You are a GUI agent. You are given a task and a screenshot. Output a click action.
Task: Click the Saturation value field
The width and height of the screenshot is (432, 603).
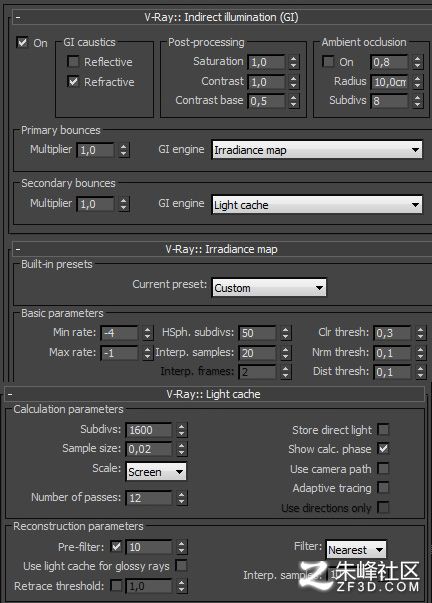267,62
